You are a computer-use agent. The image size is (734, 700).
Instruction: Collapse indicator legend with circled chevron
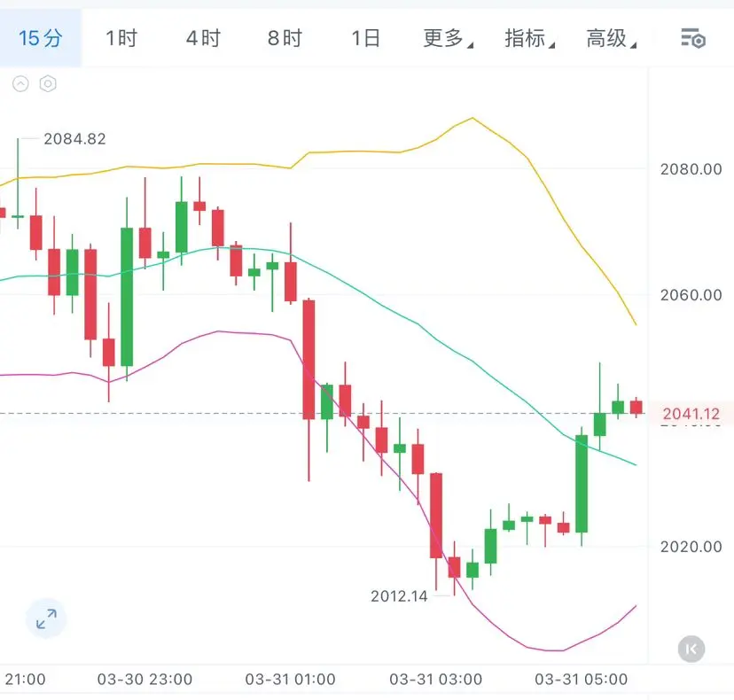pyautogui.click(x=20, y=84)
